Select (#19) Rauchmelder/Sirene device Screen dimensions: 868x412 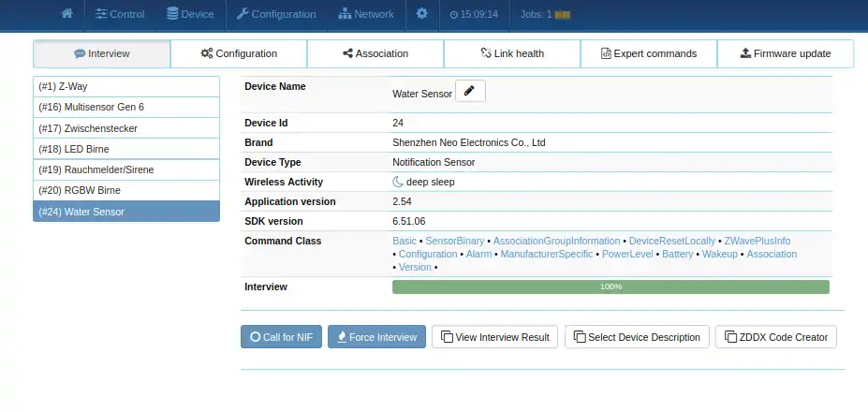tap(126, 169)
